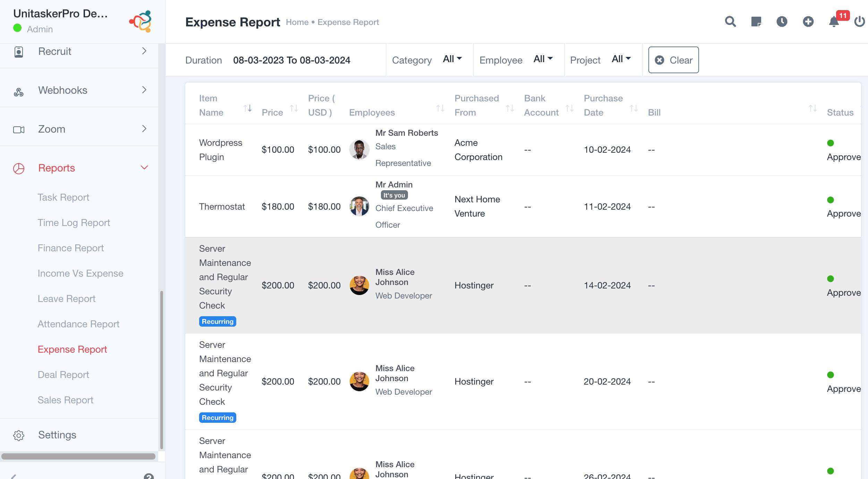Open Leave Report menu item
Viewport: 868px width, 479px height.
click(x=67, y=299)
